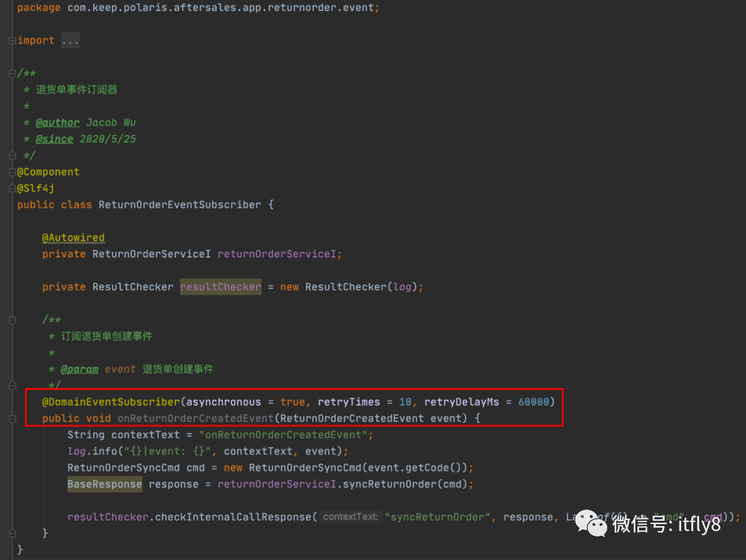Image resolution: width=746 pixels, height=560 pixels.
Task: Click the contextText parameter hint
Action: (351, 516)
